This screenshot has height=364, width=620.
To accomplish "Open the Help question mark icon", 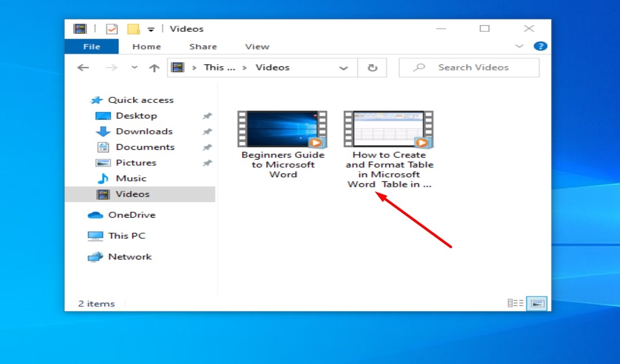I will (540, 46).
